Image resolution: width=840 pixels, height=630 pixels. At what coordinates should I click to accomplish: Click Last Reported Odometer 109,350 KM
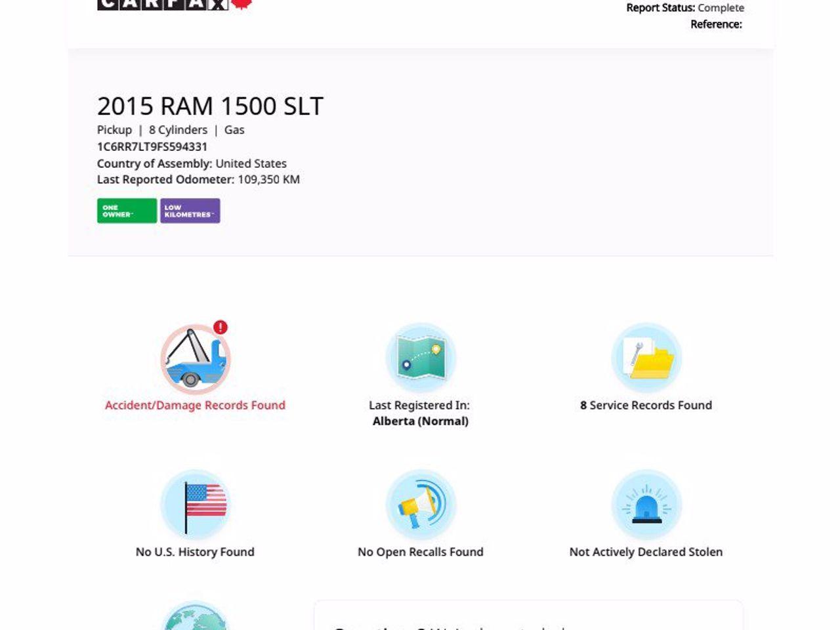(x=198, y=180)
